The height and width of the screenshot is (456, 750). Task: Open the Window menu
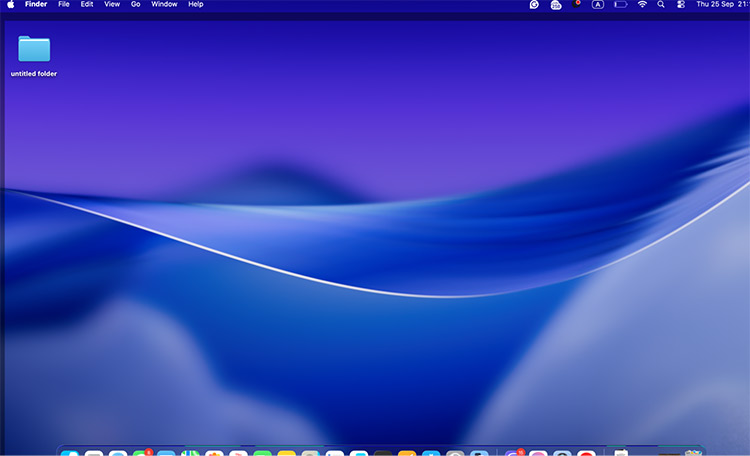coord(164,5)
